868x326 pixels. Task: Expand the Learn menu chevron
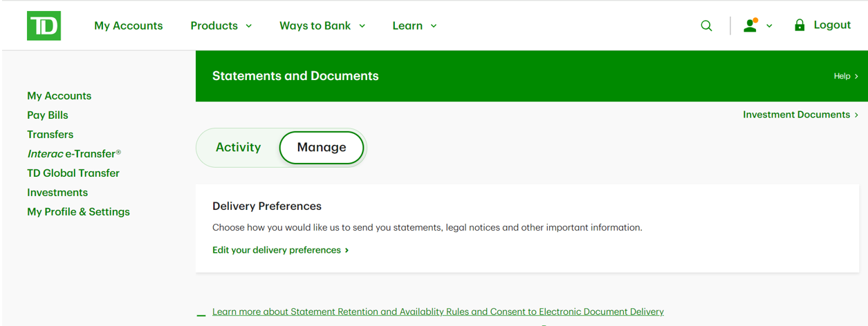click(434, 26)
